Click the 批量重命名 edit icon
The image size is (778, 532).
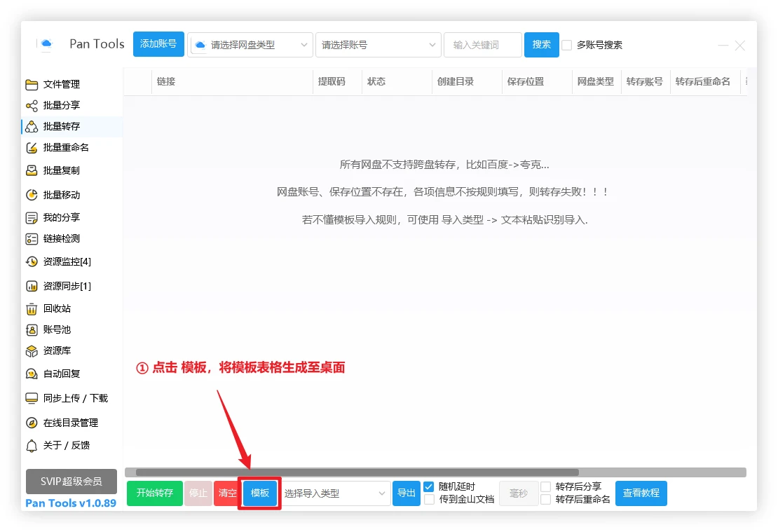pyautogui.click(x=32, y=148)
